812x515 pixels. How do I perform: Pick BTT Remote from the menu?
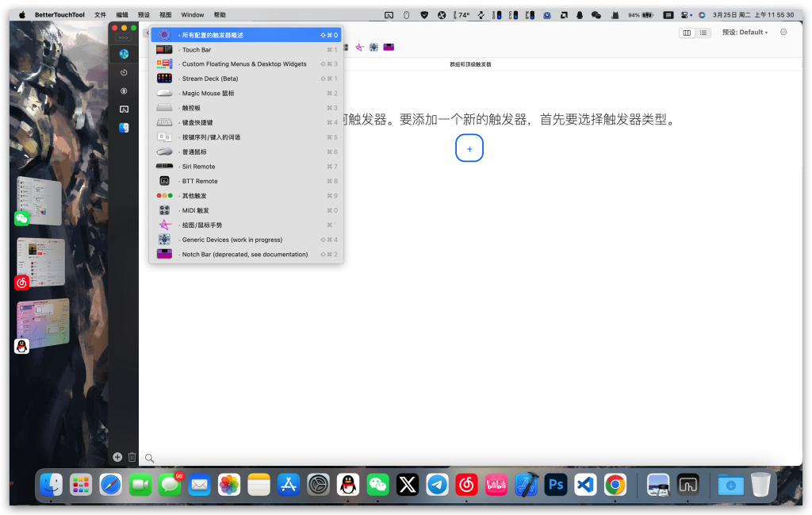[x=246, y=182]
